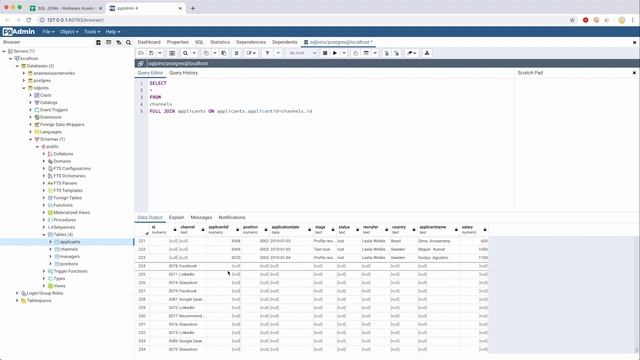Expand the Login/Group Roles node
640x360 pixels.
coord(17,293)
